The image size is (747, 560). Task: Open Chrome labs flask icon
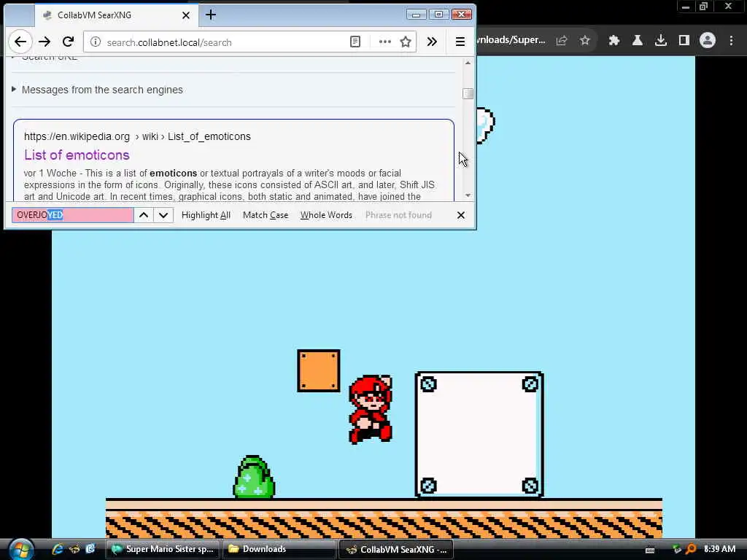coord(637,41)
